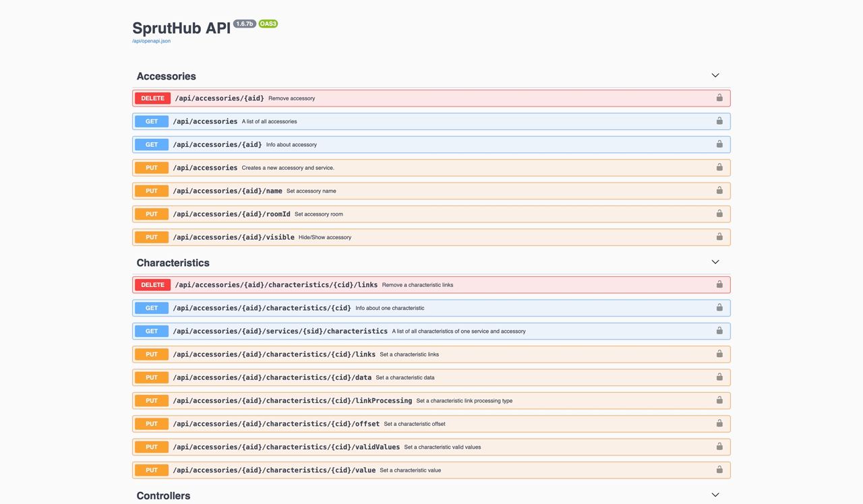Screen dimensions: 863x504
Task: Expand PUT /api/accessories/{aid}/name operation
Action: 431,191
